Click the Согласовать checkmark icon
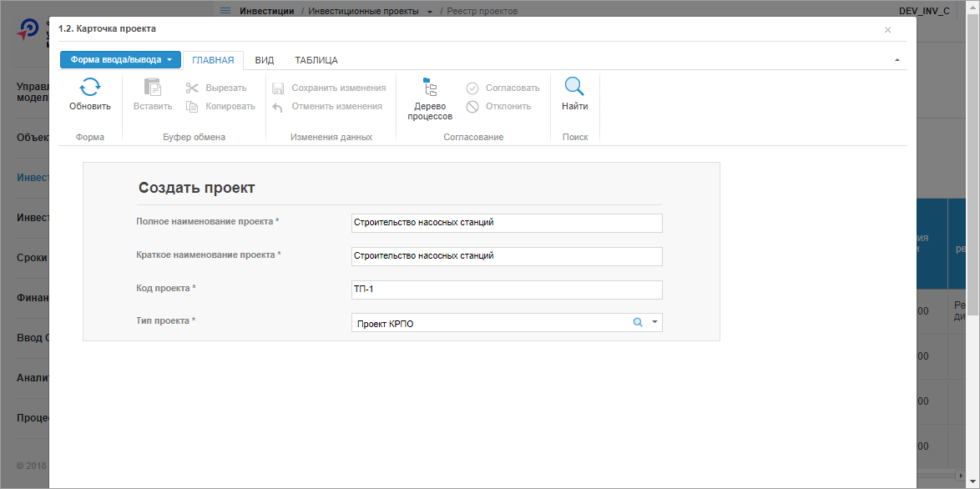This screenshot has width=980, height=489. click(x=472, y=88)
